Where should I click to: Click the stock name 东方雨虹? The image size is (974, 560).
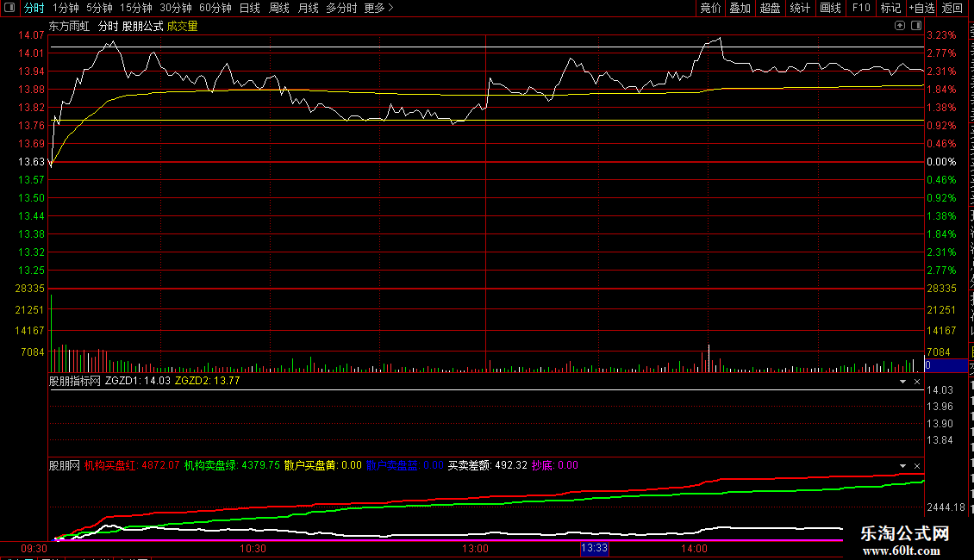(69, 26)
